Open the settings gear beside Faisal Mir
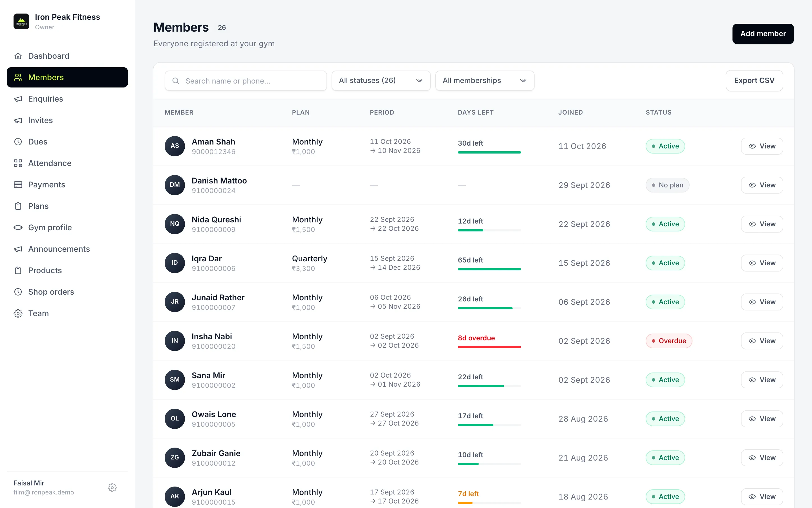 [x=112, y=487]
